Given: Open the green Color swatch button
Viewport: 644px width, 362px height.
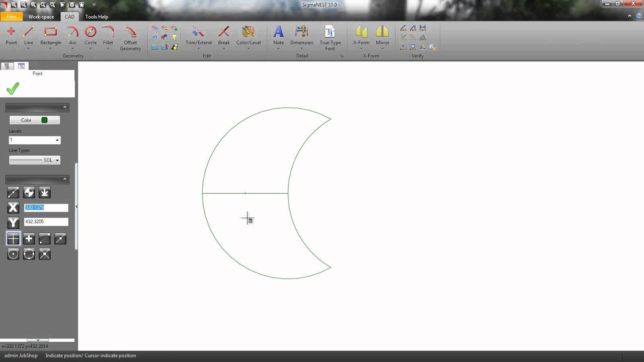Looking at the screenshot, I should point(35,120).
